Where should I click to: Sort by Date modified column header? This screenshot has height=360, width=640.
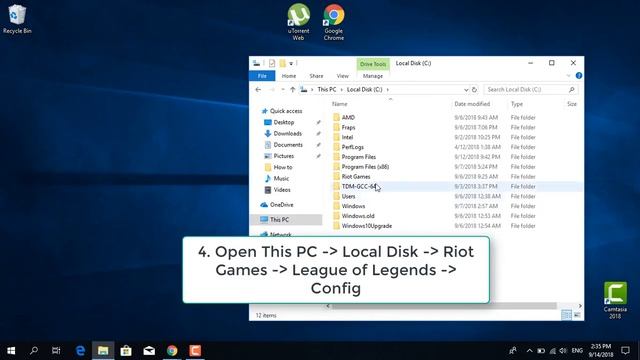point(472,104)
